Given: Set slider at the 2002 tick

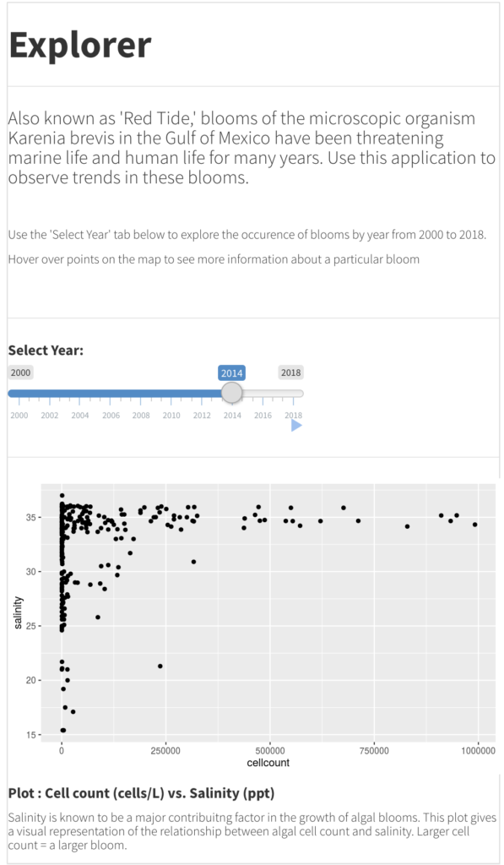Looking at the screenshot, I should (x=50, y=415).
